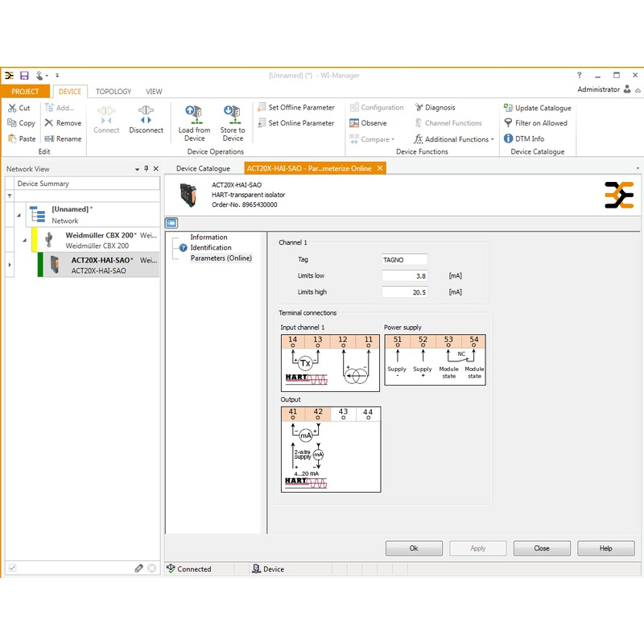Open the Observe function
The width and height of the screenshot is (644, 644).
[x=368, y=123]
